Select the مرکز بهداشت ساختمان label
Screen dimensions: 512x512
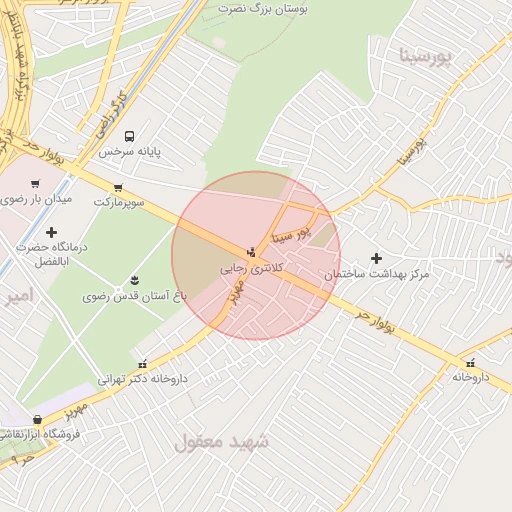(x=377, y=275)
